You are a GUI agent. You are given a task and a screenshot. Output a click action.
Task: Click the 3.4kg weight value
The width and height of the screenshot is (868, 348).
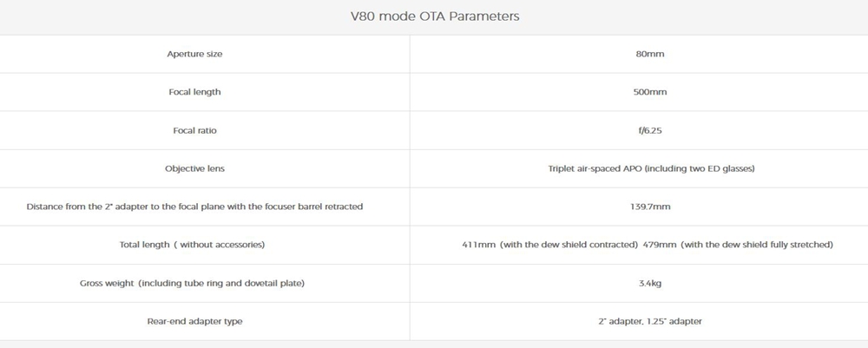point(650,284)
